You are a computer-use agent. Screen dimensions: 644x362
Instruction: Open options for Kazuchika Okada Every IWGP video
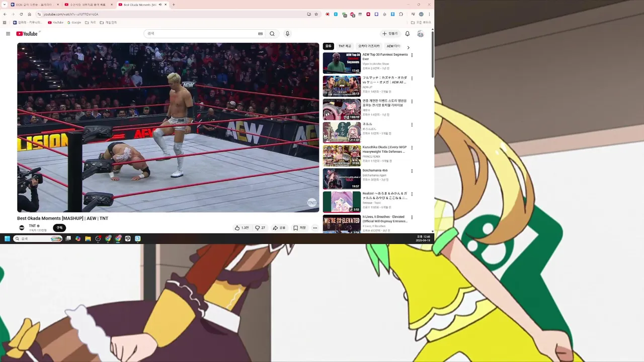tap(412, 148)
